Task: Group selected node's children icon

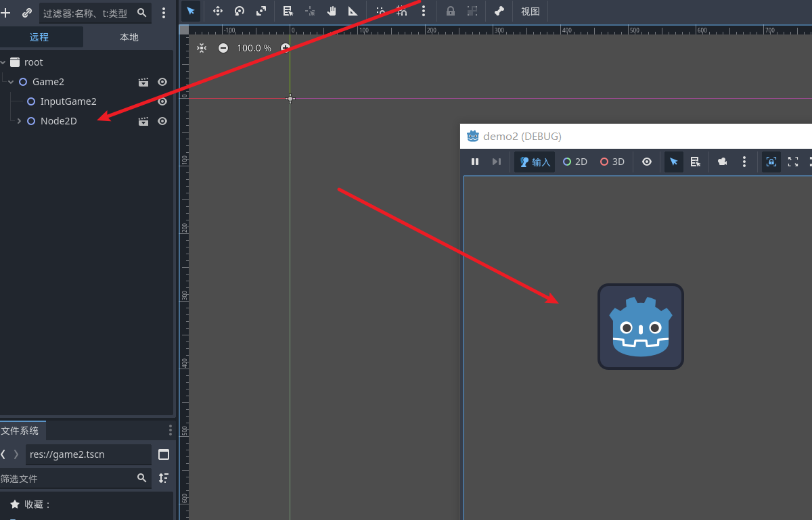Action: pyautogui.click(x=472, y=11)
